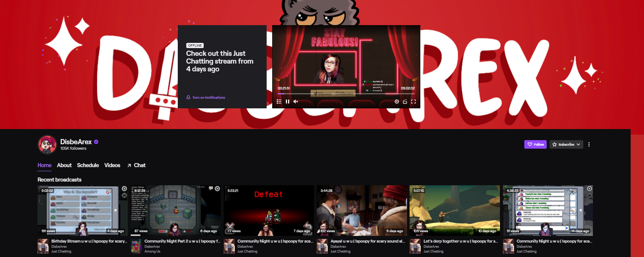Seek along the video progress bar

coord(346,94)
